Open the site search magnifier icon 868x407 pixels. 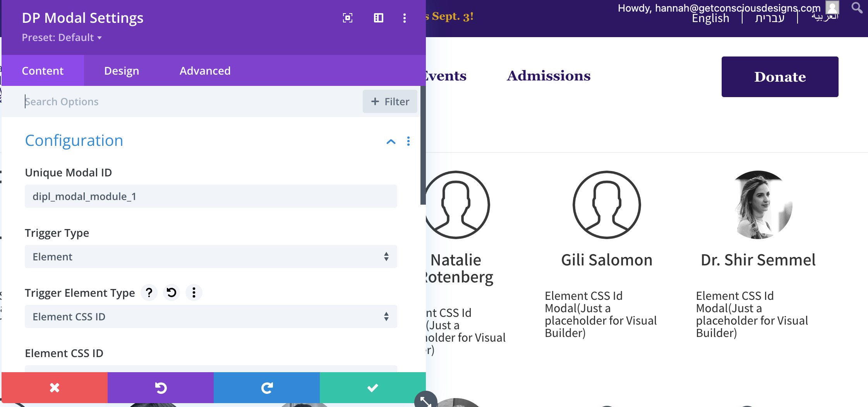click(857, 8)
